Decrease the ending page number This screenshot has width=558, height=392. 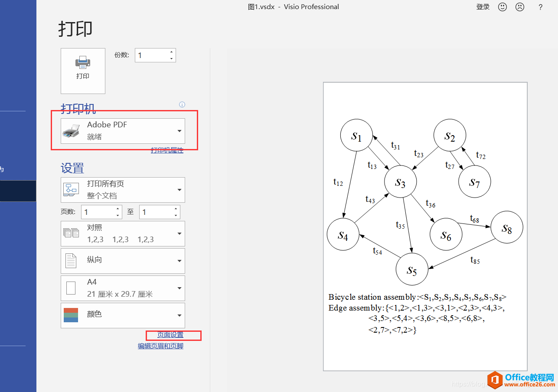point(176,215)
